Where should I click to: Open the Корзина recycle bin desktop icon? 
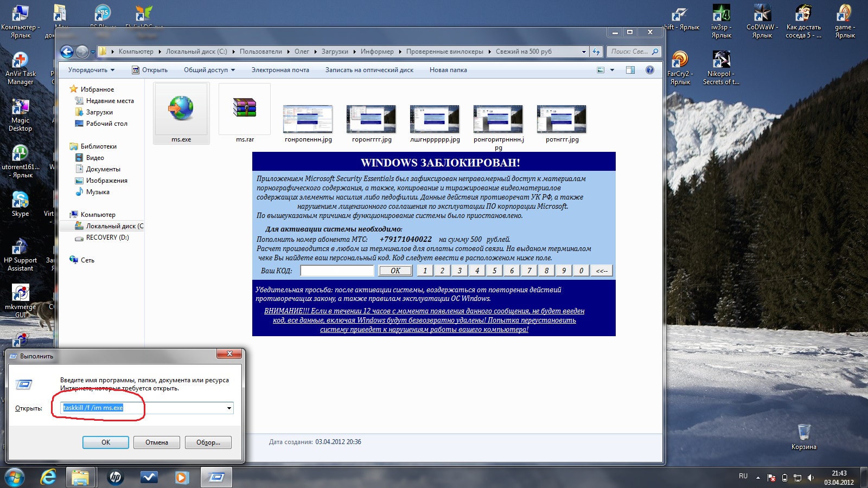click(x=804, y=437)
